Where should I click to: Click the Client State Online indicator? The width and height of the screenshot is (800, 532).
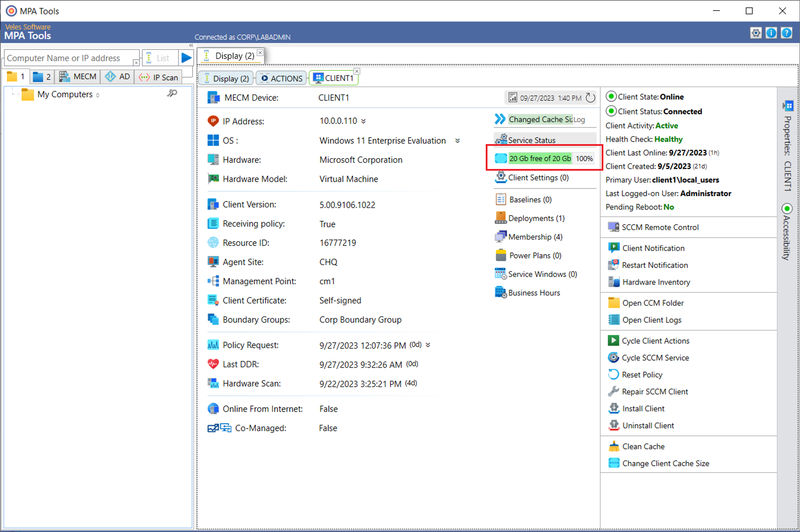[611, 97]
